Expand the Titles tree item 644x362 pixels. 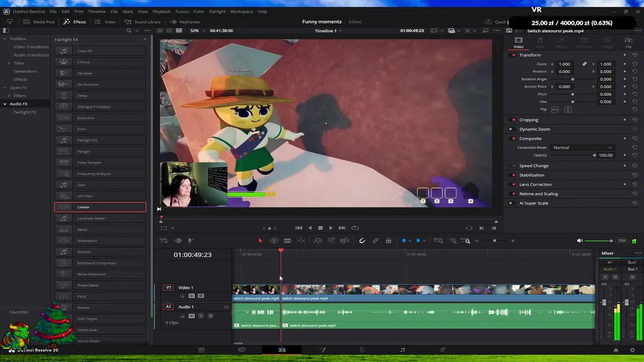point(9,63)
